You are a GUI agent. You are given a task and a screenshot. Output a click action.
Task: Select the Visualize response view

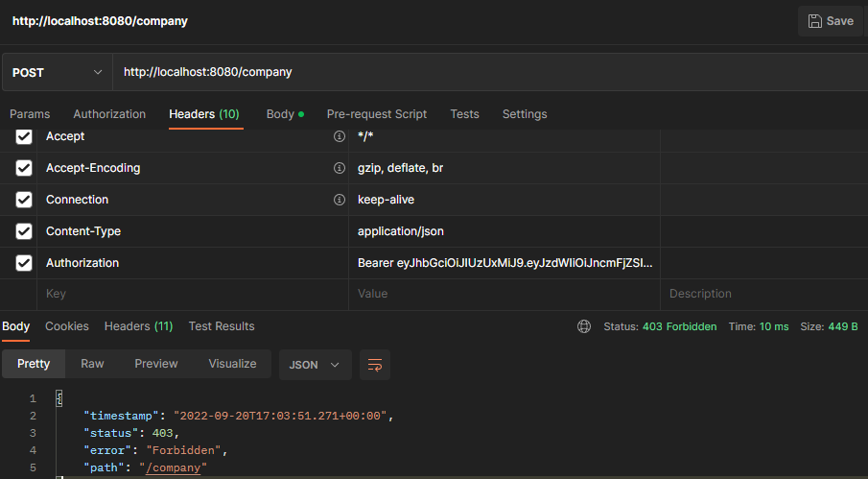tap(232, 364)
